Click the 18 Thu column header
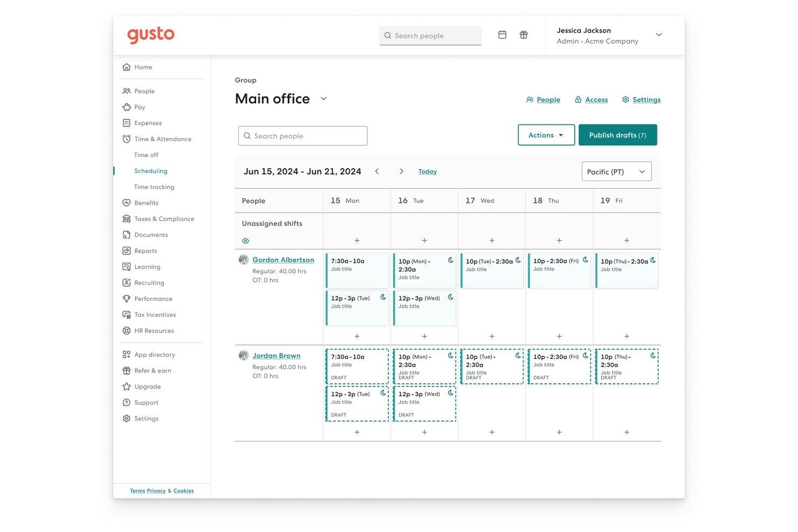 click(559, 201)
